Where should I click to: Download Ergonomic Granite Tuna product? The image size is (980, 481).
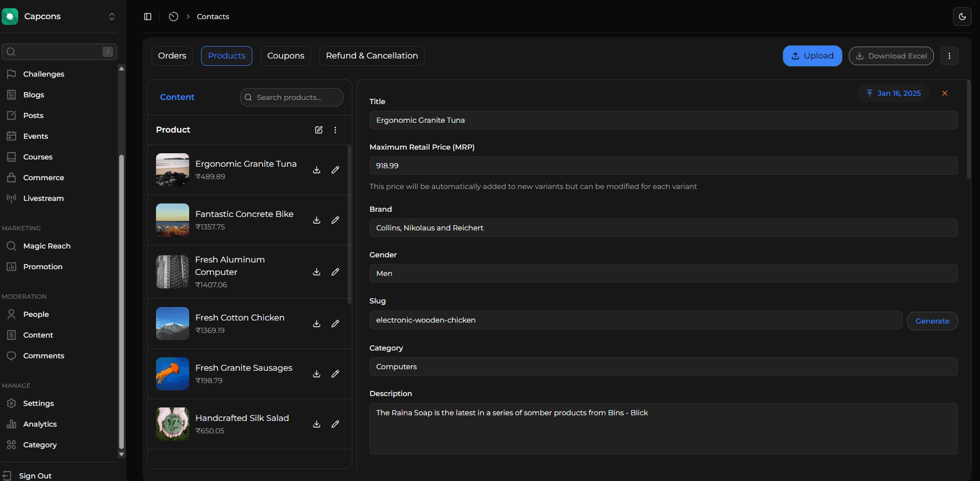click(317, 170)
